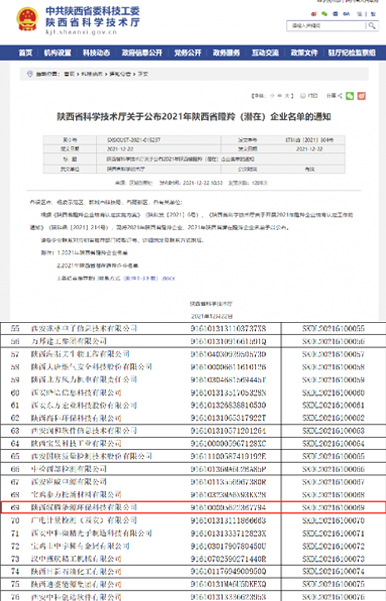Open the Weibo icon in the header
This screenshot has height=601, width=386.
pyautogui.click(x=314, y=14)
